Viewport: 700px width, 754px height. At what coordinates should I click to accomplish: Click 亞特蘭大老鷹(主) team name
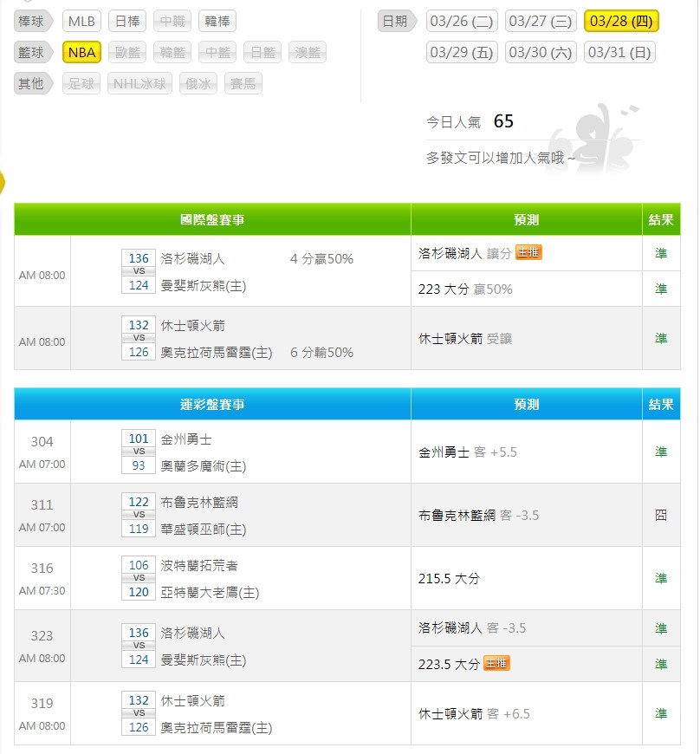tap(210, 593)
